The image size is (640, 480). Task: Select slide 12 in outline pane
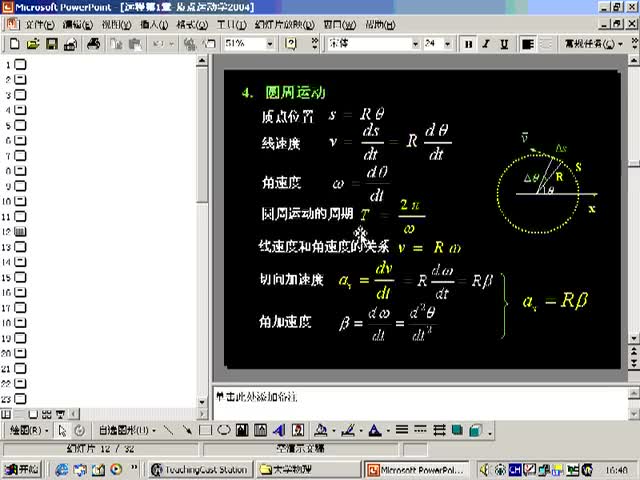coord(20,232)
